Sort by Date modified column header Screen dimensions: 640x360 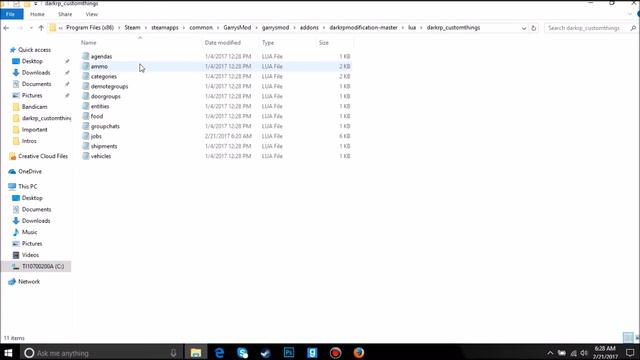click(223, 43)
